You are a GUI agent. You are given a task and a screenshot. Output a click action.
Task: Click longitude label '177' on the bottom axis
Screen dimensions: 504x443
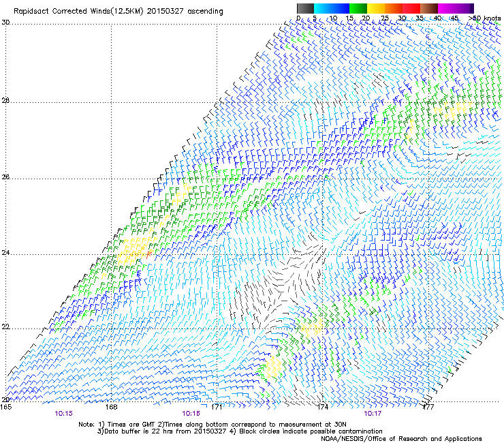tap(428, 407)
